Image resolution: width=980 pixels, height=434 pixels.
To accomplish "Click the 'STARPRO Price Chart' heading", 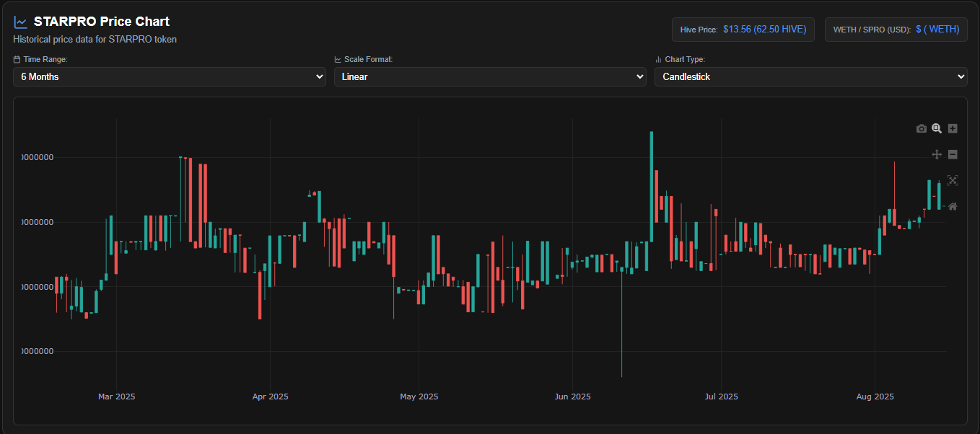I will coord(102,22).
